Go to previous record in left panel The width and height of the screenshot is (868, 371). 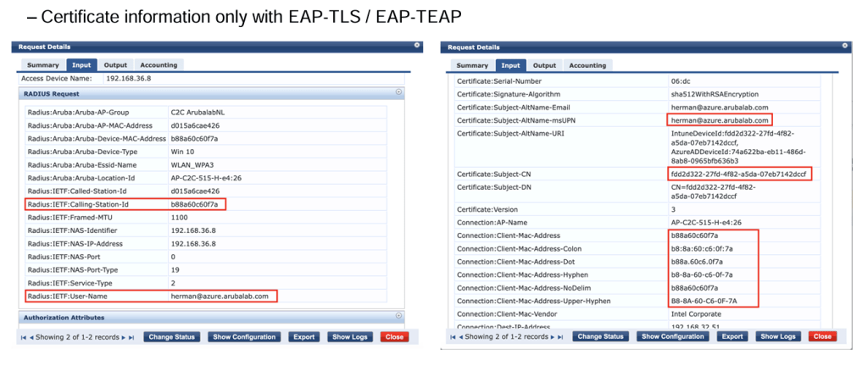tap(31, 337)
